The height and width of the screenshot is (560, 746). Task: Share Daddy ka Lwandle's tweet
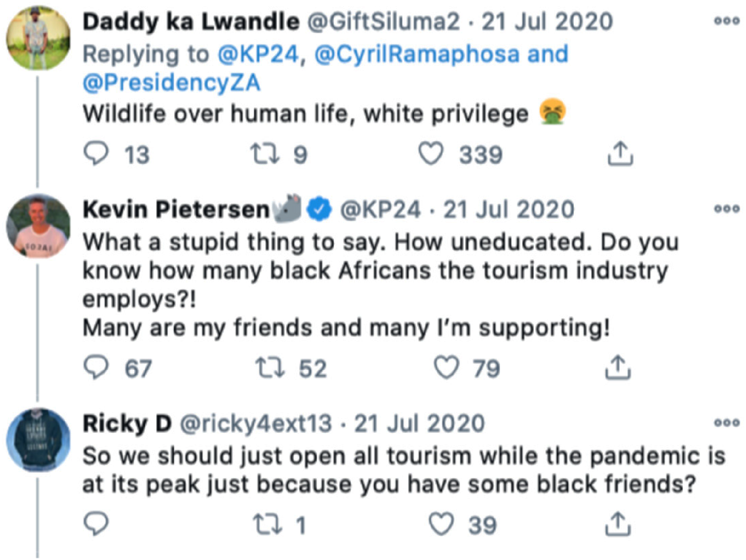[x=620, y=153]
